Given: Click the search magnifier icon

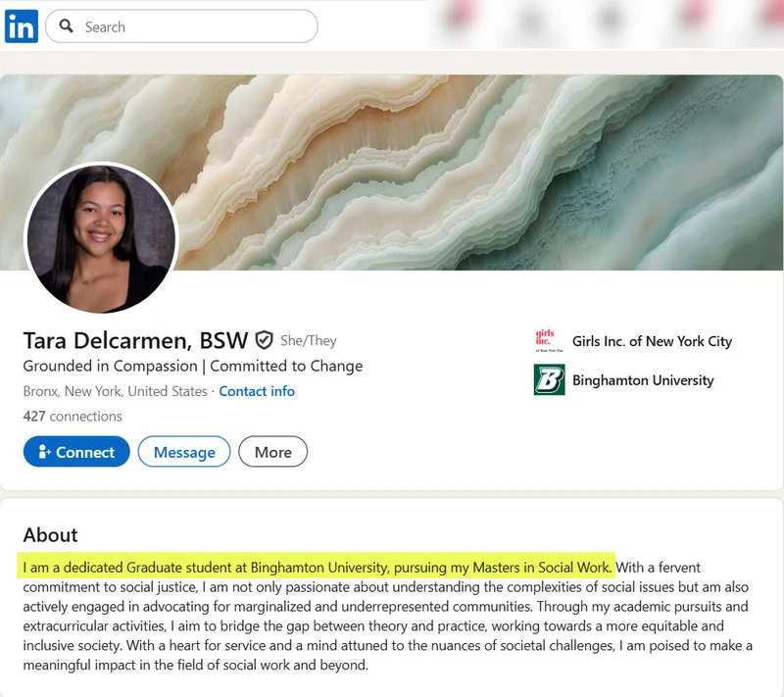Looking at the screenshot, I should (66, 26).
